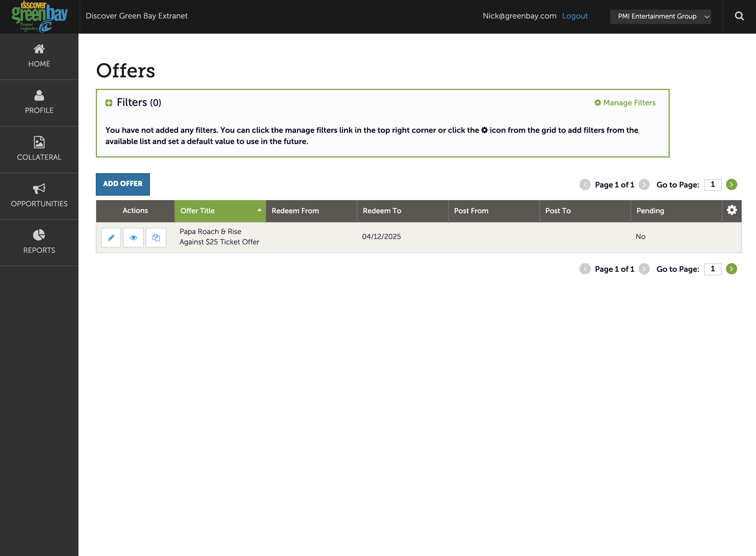Duplicate the Papa Roach offer with copy icon
Screen dimensions: 756x556
point(156,238)
